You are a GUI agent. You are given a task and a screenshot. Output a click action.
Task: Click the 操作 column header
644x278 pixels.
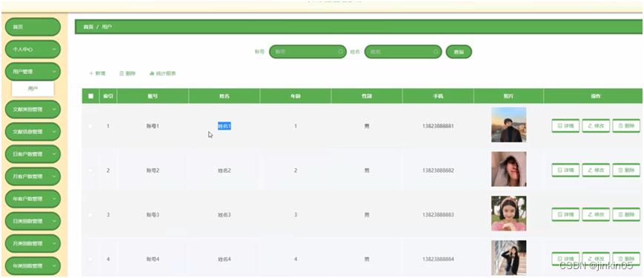click(x=596, y=96)
